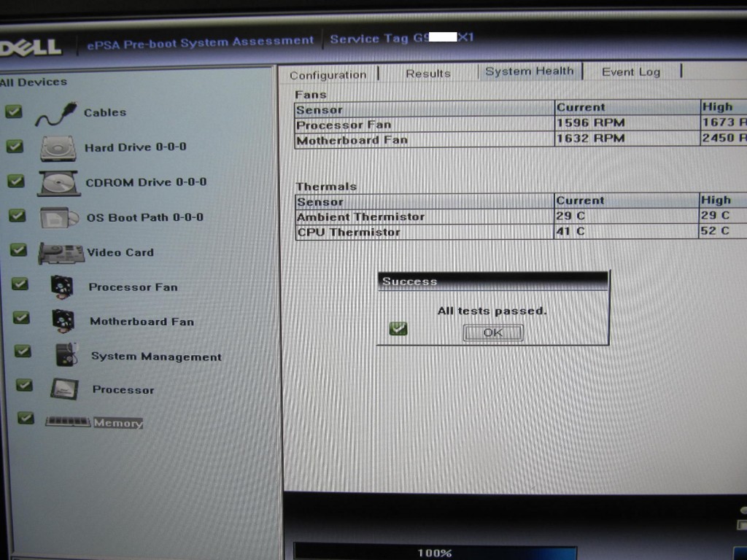Image resolution: width=747 pixels, height=560 pixels.
Task: Toggle the Cables checkbox
Action: [x=13, y=112]
